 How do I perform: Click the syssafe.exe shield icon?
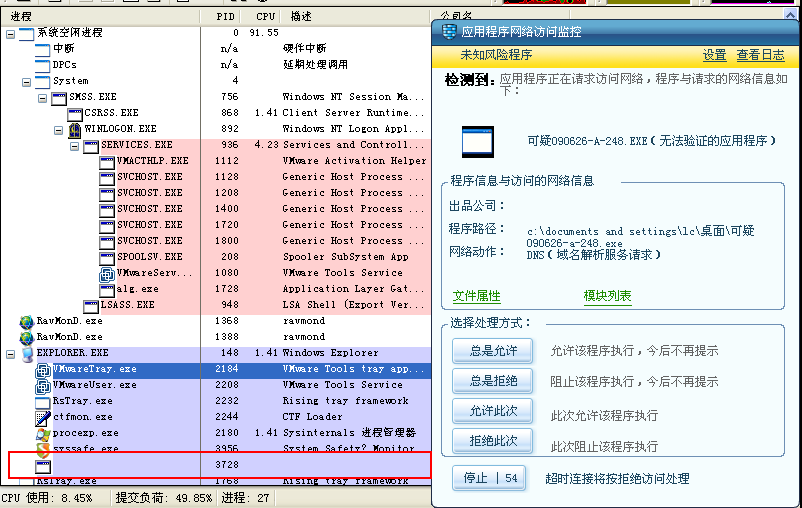43,449
